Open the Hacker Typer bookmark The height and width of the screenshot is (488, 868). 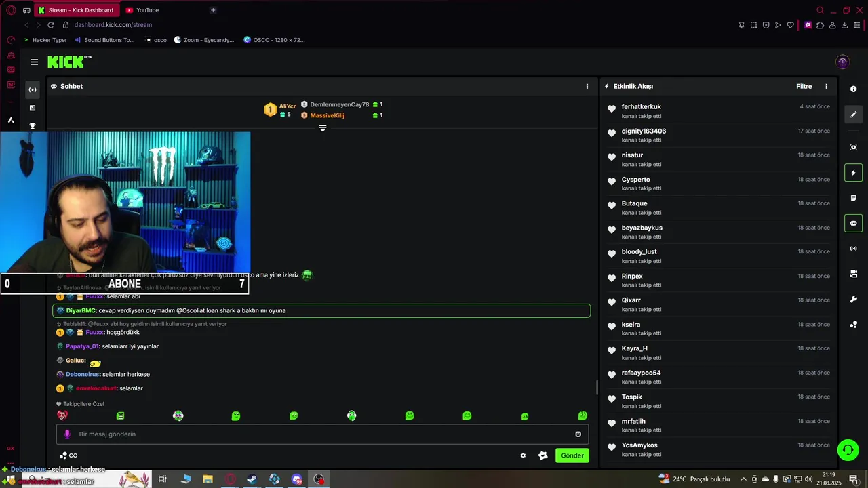45,40
